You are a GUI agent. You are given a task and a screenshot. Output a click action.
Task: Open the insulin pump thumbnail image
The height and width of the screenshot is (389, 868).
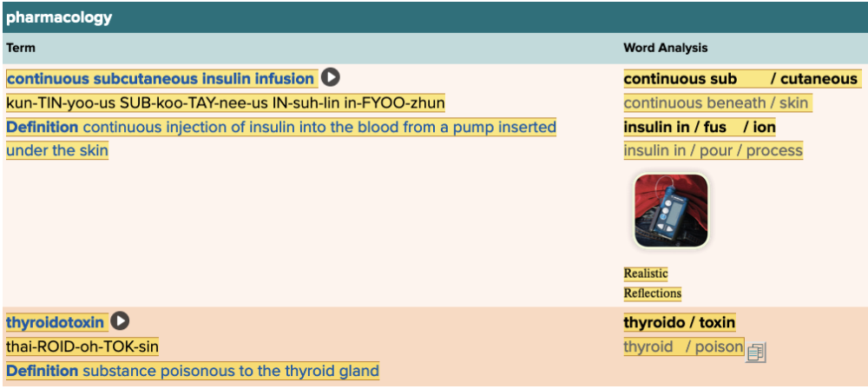(670, 210)
